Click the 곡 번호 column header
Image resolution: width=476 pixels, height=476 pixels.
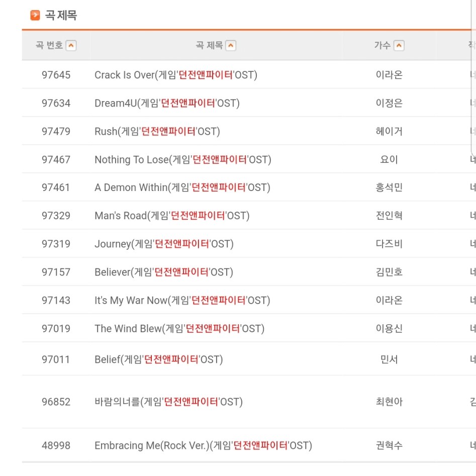point(56,46)
